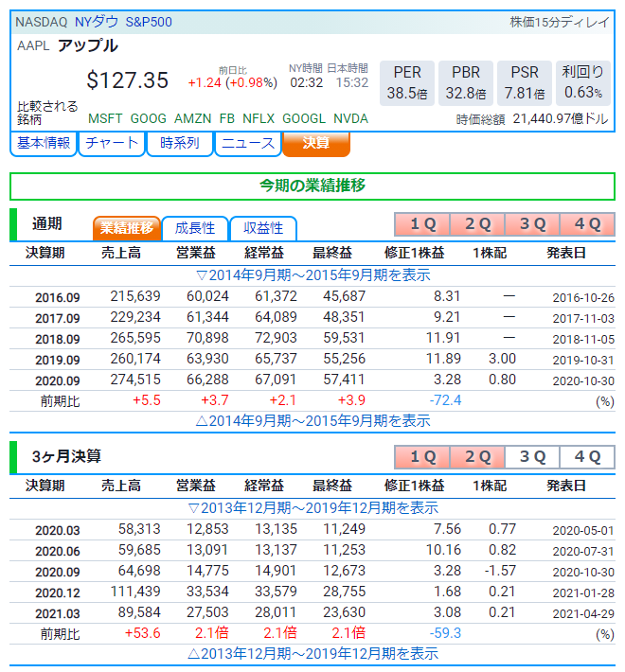This screenshot has width=625, height=672.
Task: Open the S&P500 index link
Action: click(x=149, y=22)
